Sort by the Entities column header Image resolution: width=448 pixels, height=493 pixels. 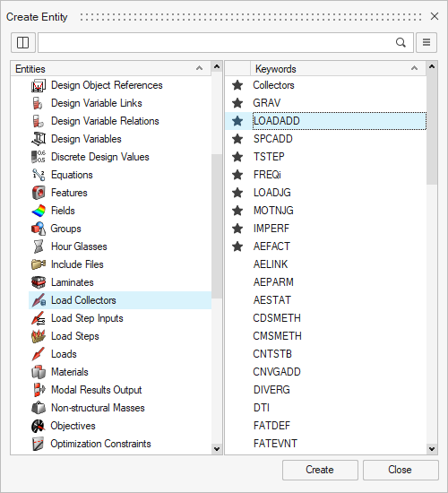[x=111, y=68]
